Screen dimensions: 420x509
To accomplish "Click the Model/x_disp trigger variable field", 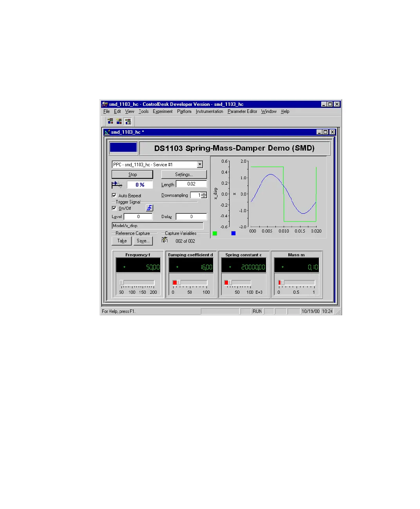I will tap(157, 225).
